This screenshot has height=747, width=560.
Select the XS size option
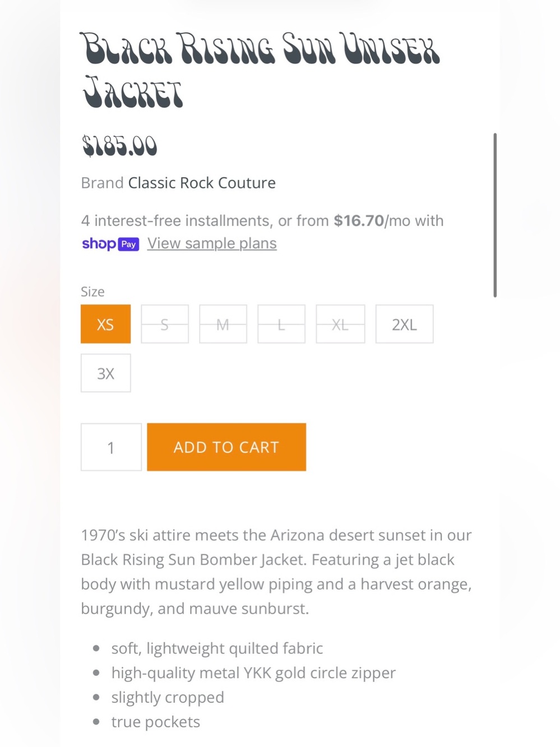[x=105, y=324]
